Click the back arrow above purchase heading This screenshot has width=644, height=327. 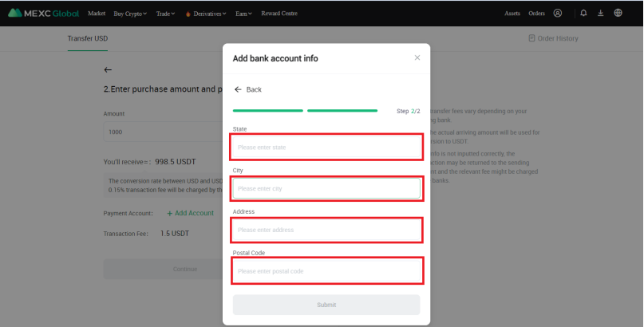(108, 70)
